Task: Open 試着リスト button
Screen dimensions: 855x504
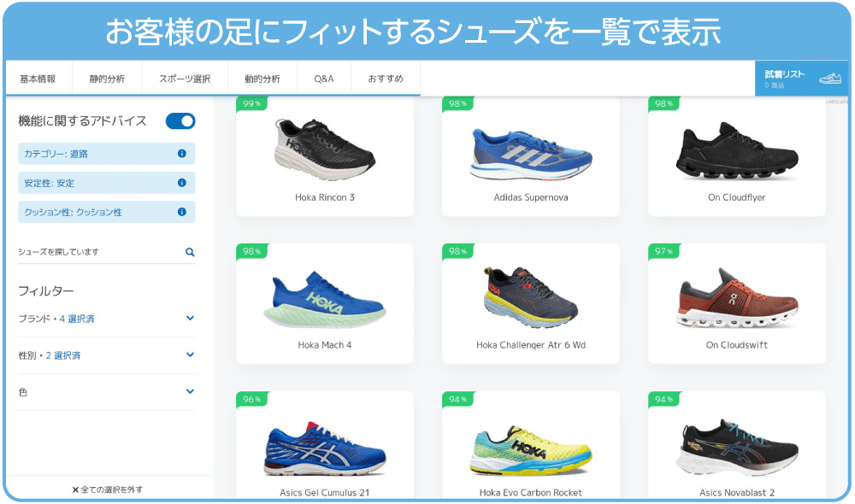Action: (x=801, y=79)
